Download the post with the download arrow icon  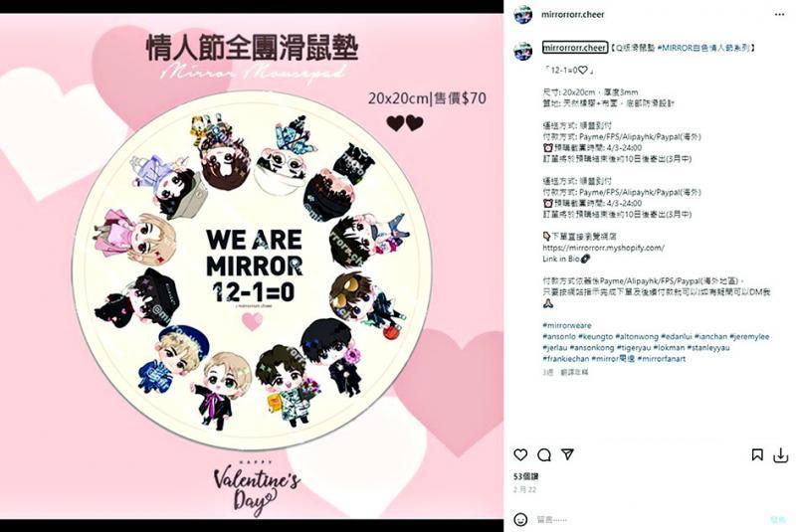click(x=780, y=455)
